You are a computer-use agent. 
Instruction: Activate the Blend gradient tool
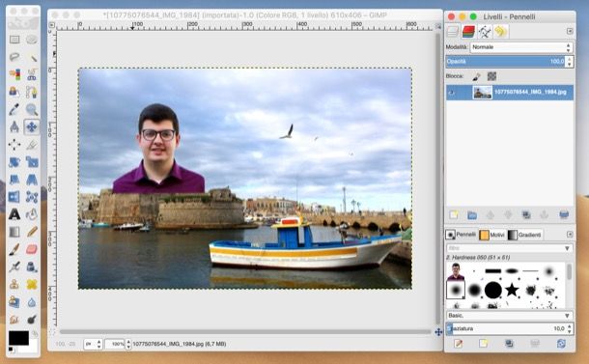click(x=14, y=232)
